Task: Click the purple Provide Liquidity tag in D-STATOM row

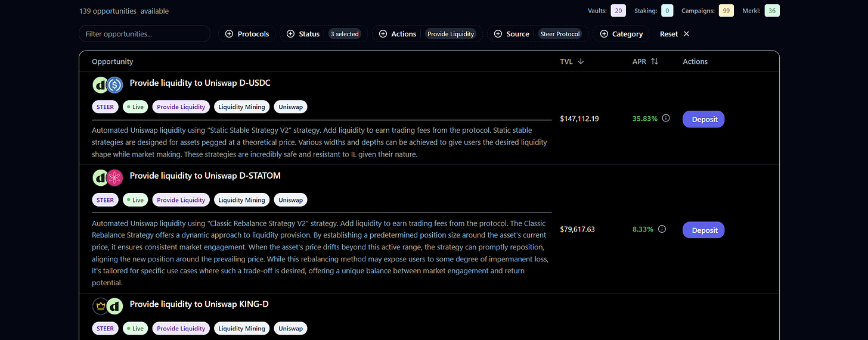Action: tap(181, 200)
